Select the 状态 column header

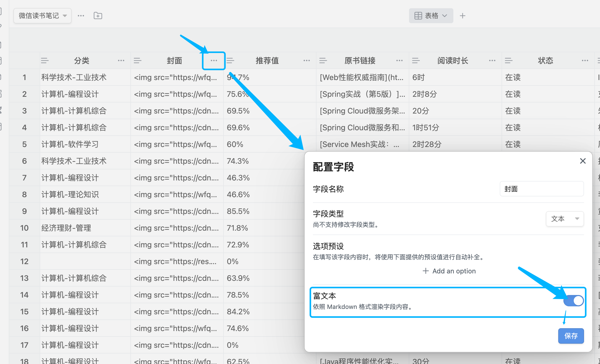coord(545,61)
